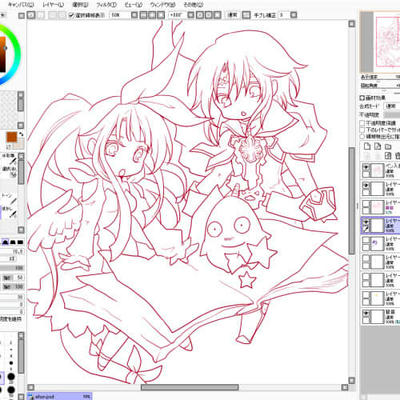Hide the top インク入 layer via its eye
Viewport: 400px width, 400px height.
pyautogui.click(x=366, y=167)
